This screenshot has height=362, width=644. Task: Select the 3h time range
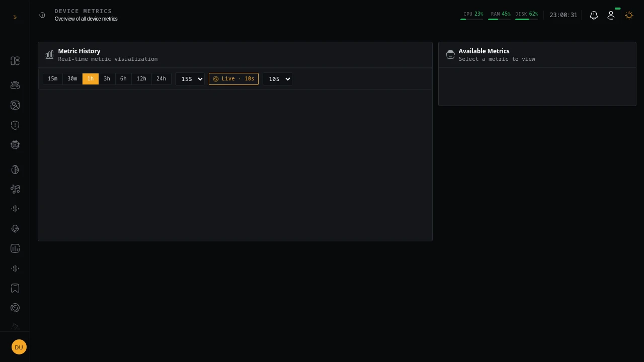tap(107, 79)
